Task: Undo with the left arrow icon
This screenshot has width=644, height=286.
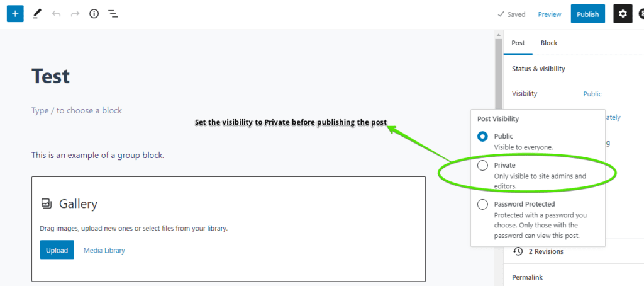Action: point(56,14)
